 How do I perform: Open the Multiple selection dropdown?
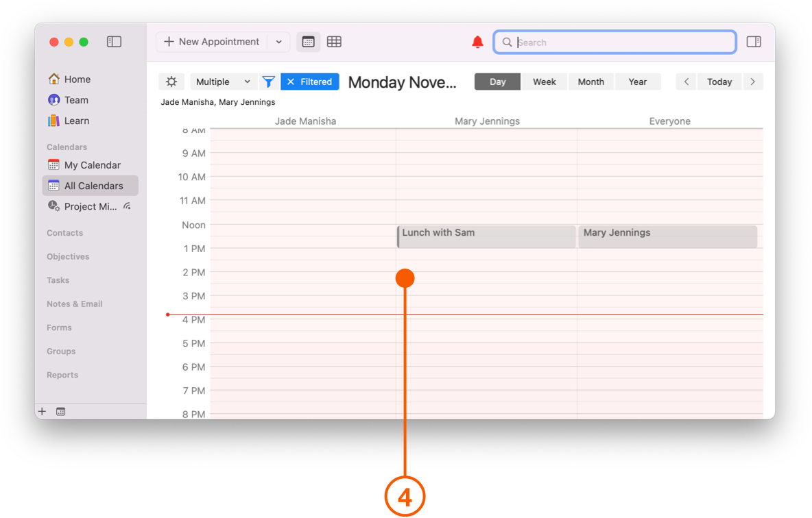(223, 81)
